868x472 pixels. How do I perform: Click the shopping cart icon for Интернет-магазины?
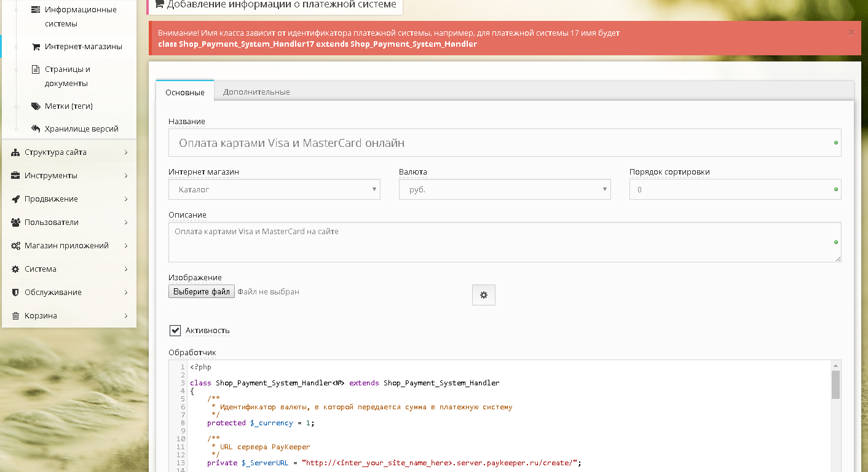[36, 47]
